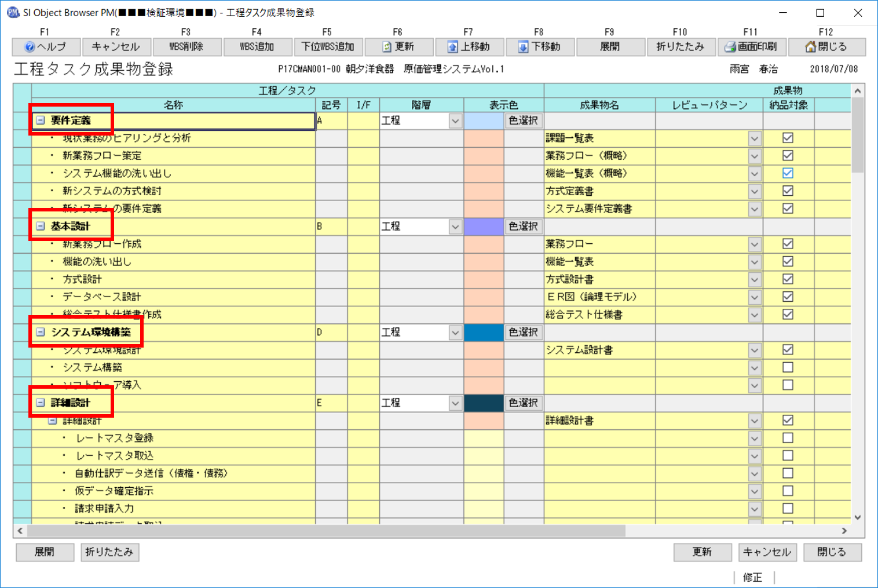Viewport: 878px width, 588px height.
Task: Toggle 納品対象 checkbox for システム要件定義書
Action: [788, 209]
